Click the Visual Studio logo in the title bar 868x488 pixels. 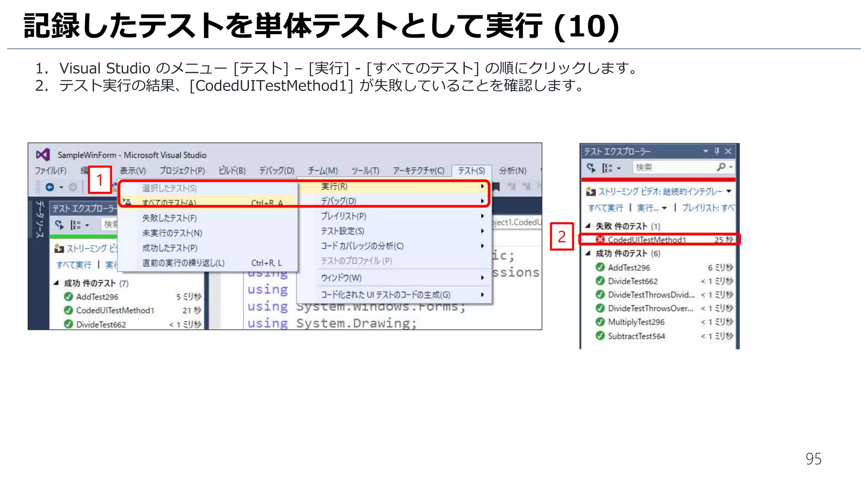tap(43, 155)
